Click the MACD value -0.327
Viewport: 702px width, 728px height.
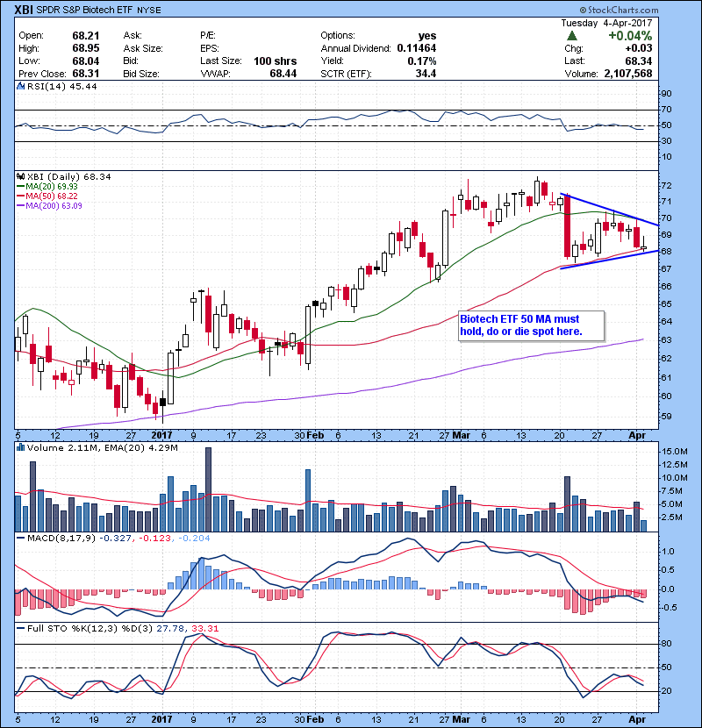click(x=116, y=539)
